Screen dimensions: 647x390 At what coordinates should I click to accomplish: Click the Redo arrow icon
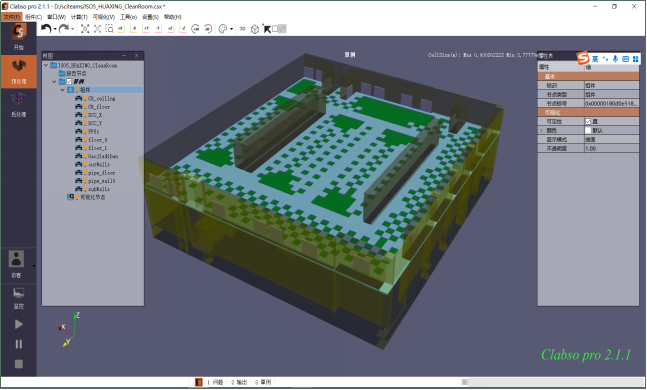(x=64, y=28)
